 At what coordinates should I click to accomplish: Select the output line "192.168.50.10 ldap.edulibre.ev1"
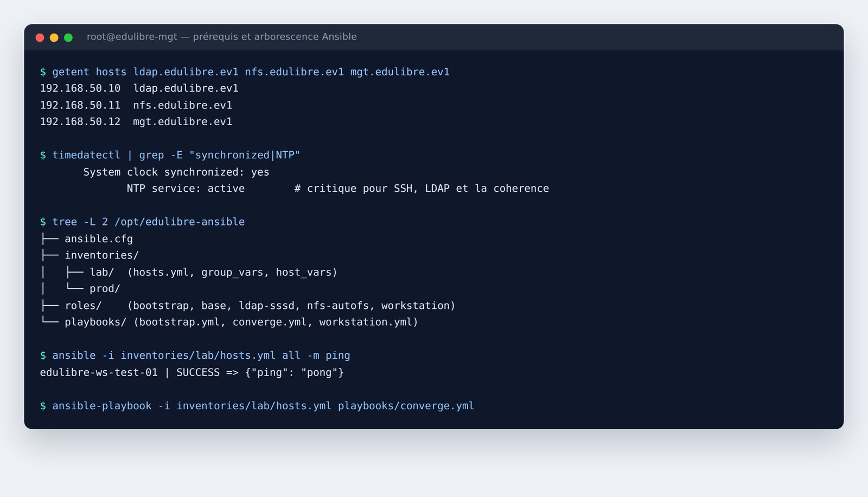click(x=139, y=88)
